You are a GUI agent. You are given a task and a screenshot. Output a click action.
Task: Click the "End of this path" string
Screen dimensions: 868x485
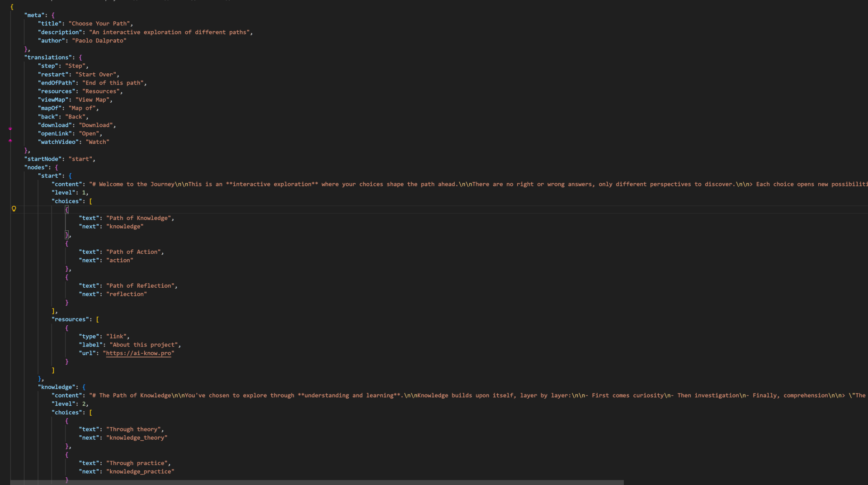(x=113, y=83)
